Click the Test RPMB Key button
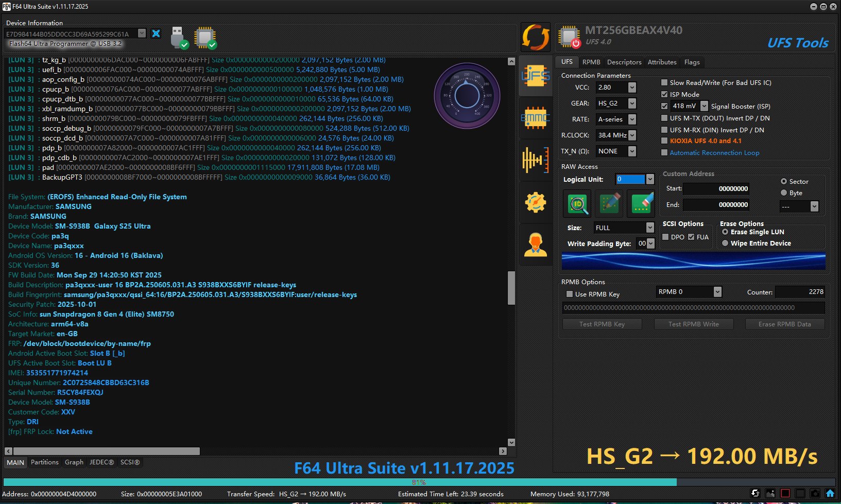The width and height of the screenshot is (841, 504). pyautogui.click(x=602, y=324)
